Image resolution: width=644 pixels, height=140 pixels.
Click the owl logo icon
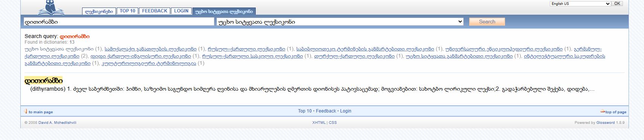[x=51, y=8]
